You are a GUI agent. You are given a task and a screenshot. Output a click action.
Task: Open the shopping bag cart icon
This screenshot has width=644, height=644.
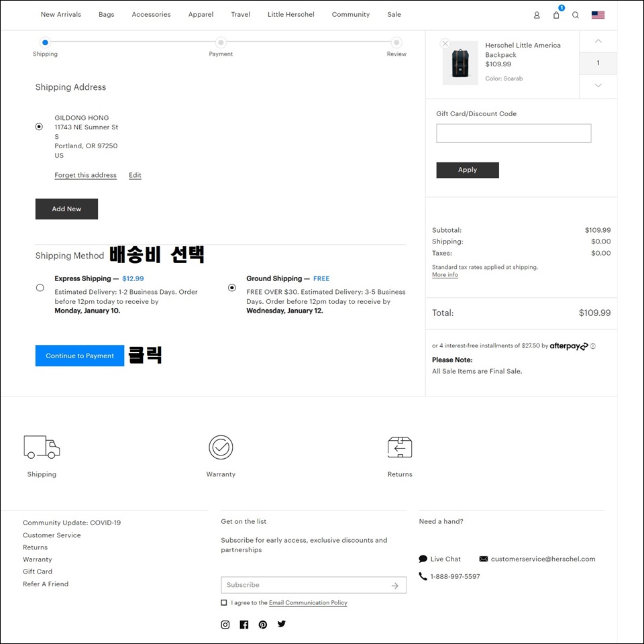pos(556,15)
